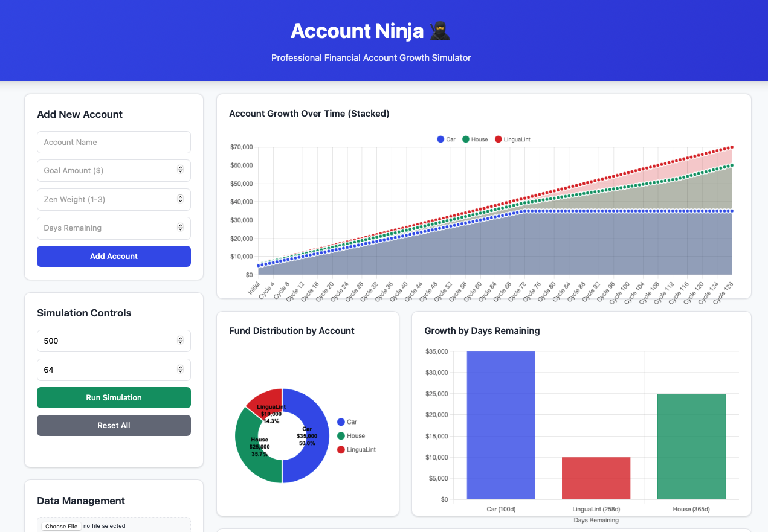Click the Goal Amount stepper arrows
The image size is (768, 532).
[180, 170]
